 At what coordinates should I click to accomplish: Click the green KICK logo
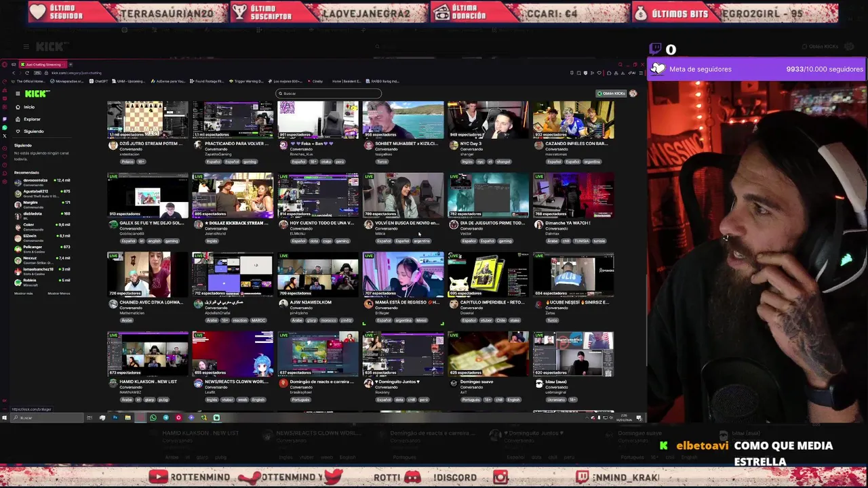[x=36, y=94]
